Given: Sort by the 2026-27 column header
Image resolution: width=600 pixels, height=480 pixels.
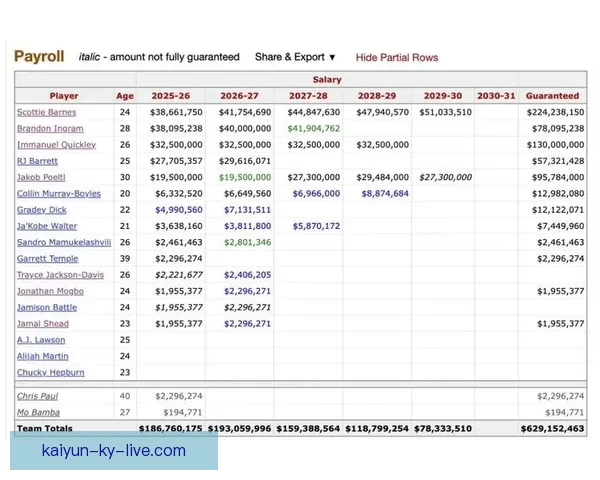Looking at the screenshot, I should click(240, 96).
